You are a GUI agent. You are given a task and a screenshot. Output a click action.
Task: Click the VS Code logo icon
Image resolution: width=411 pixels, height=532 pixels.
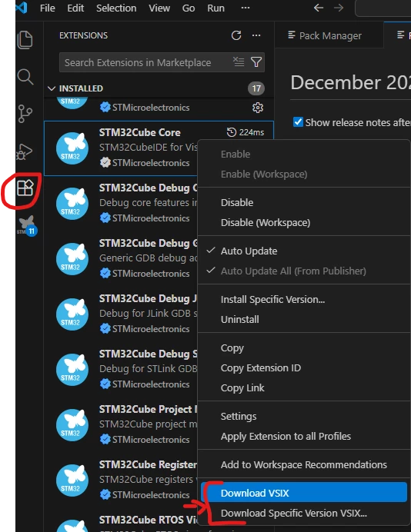pyautogui.click(x=22, y=8)
